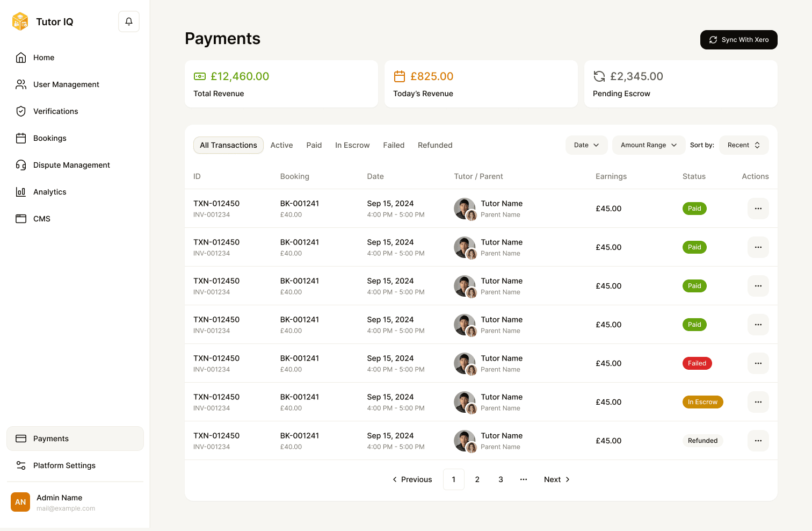Filter by the Failed tab
This screenshot has height=531, width=812.
394,145
